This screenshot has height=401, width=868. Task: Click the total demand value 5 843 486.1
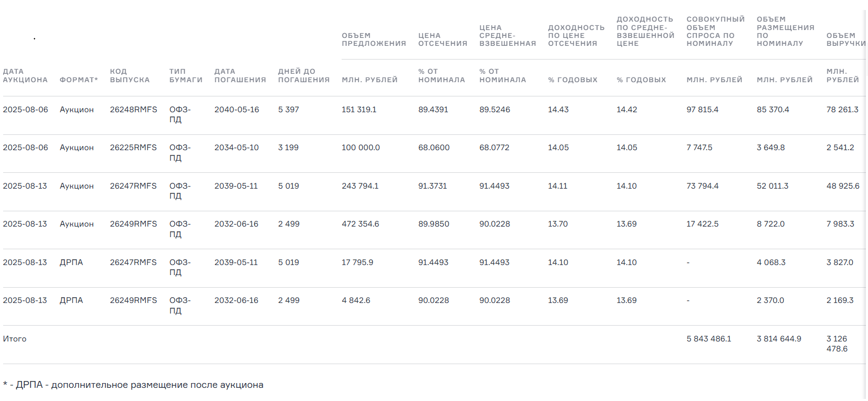(709, 339)
